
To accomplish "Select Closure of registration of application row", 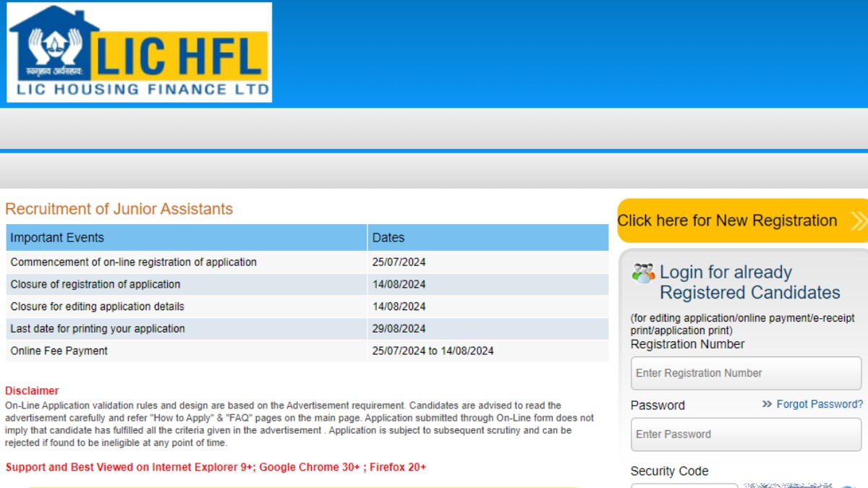I will coord(307,284).
